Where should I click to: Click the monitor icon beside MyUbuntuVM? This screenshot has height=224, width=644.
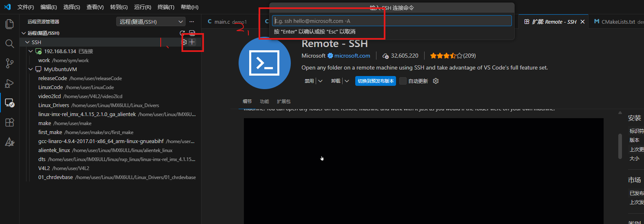(38, 69)
